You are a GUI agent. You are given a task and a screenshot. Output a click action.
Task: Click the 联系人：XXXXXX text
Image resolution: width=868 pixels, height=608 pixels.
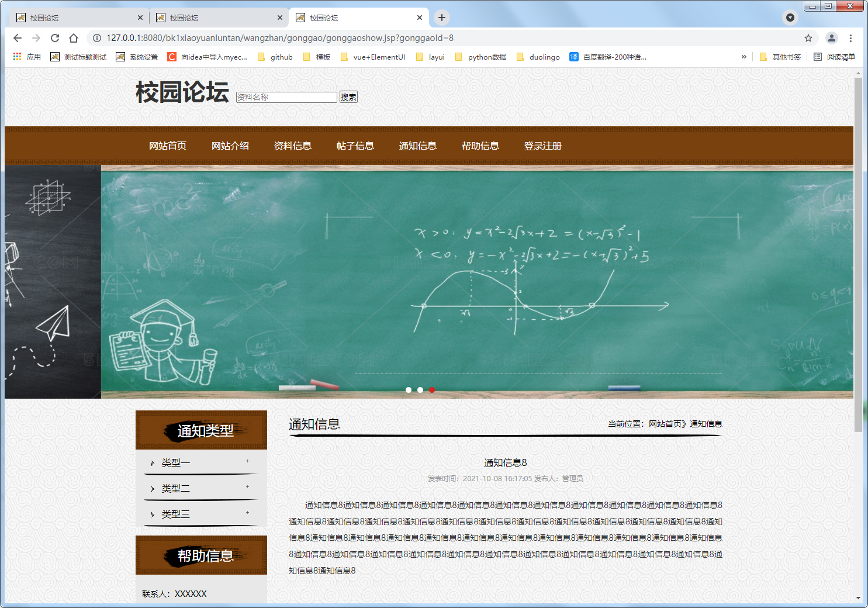pyautogui.click(x=174, y=593)
